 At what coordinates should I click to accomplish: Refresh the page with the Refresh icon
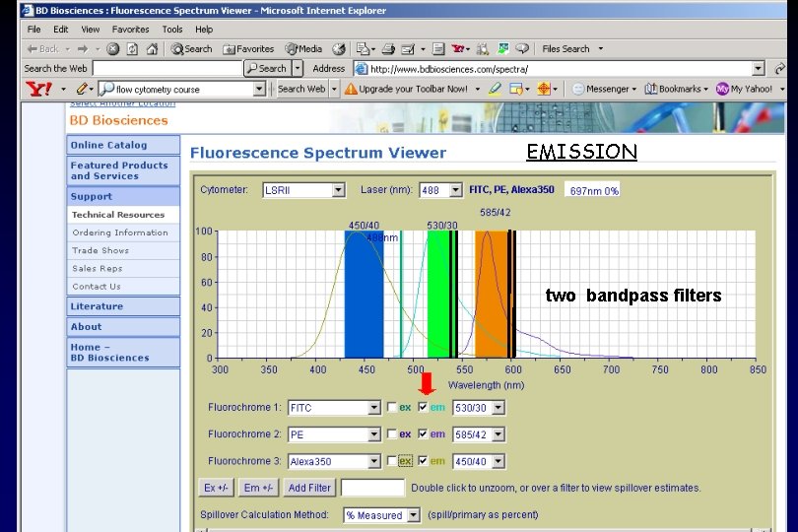132,49
